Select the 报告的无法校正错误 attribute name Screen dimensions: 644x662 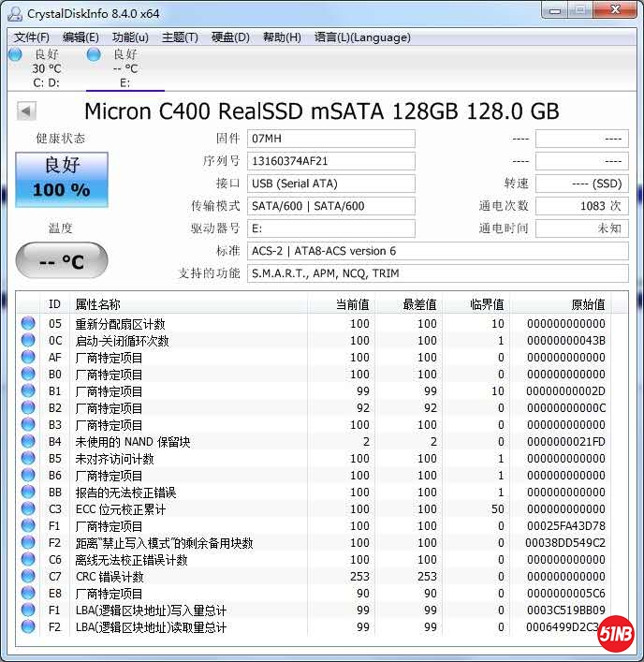coord(125,493)
